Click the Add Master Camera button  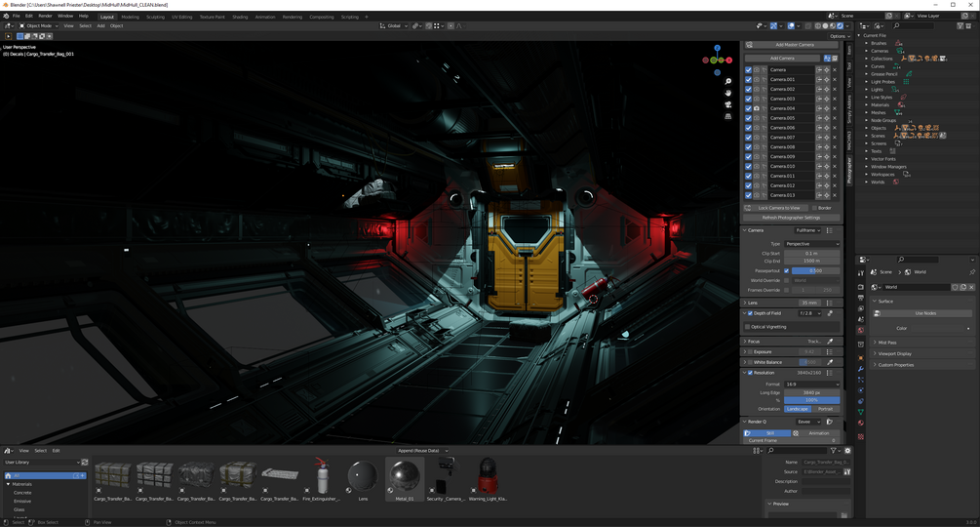[794, 45]
